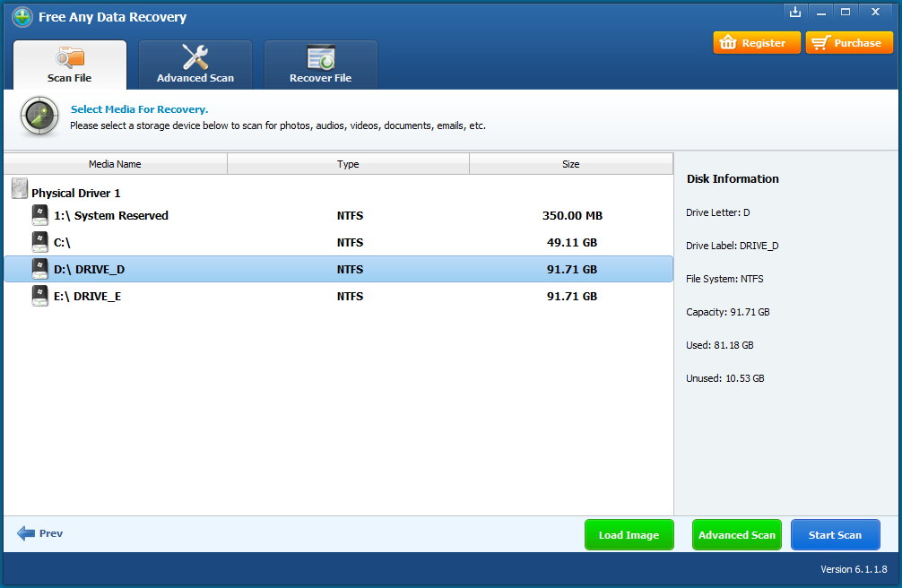Click the download icon in the title bar
This screenshot has width=902, height=588.
click(793, 12)
